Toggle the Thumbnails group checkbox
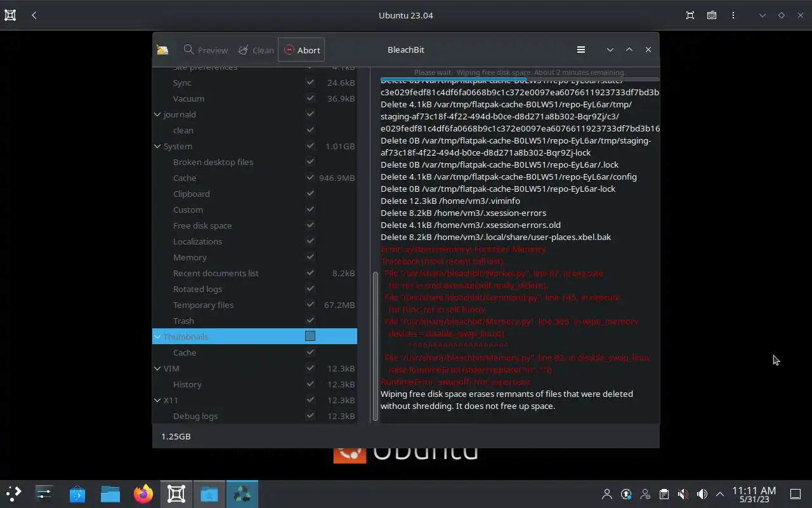The height and width of the screenshot is (508, 812). pyautogui.click(x=310, y=336)
